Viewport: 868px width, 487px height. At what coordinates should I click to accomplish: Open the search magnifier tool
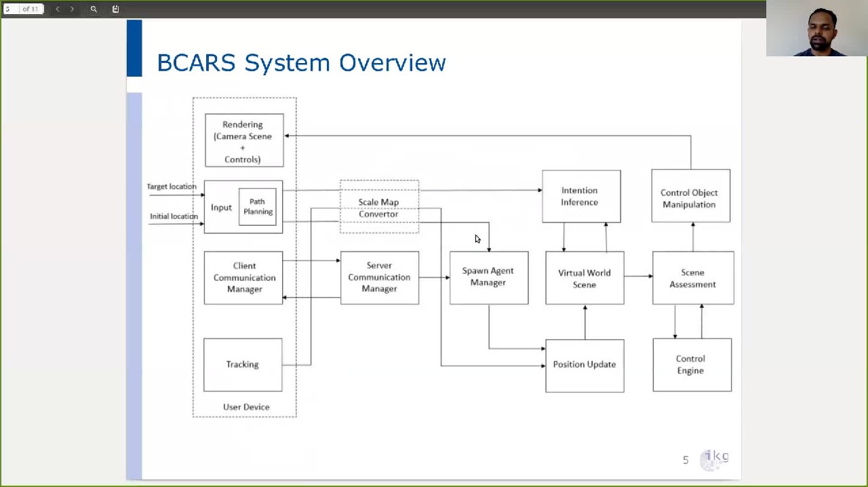tap(94, 9)
